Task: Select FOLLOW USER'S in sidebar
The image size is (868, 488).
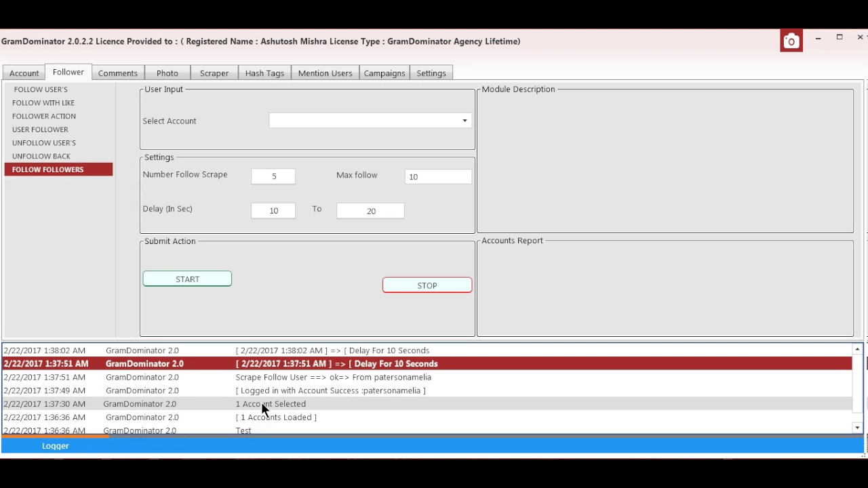Action: (41, 89)
